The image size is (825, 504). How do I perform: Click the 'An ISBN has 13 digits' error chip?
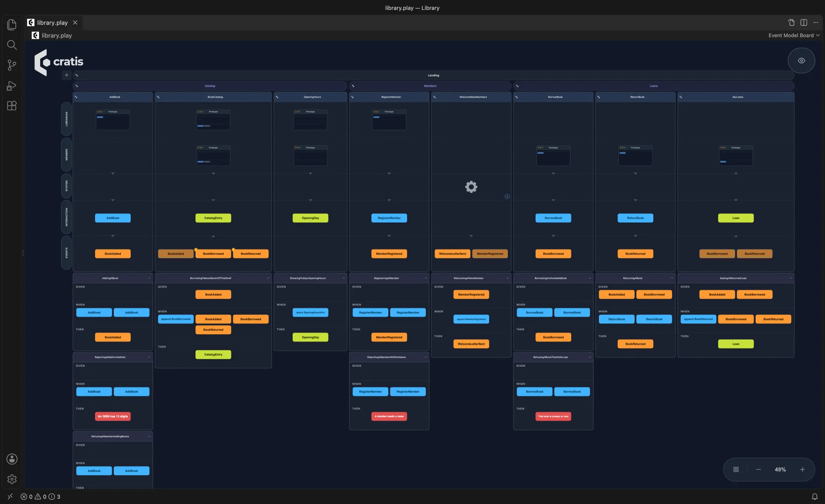112,416
